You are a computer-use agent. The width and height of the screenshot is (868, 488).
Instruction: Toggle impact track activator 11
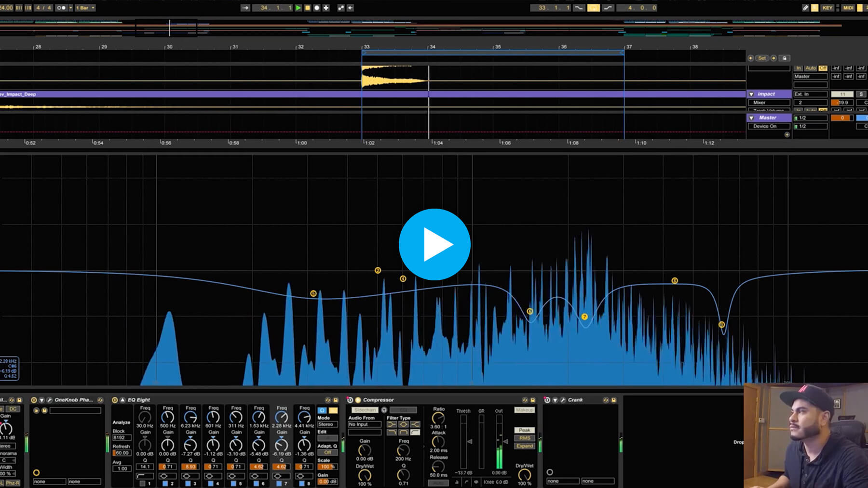click(842, 94)
